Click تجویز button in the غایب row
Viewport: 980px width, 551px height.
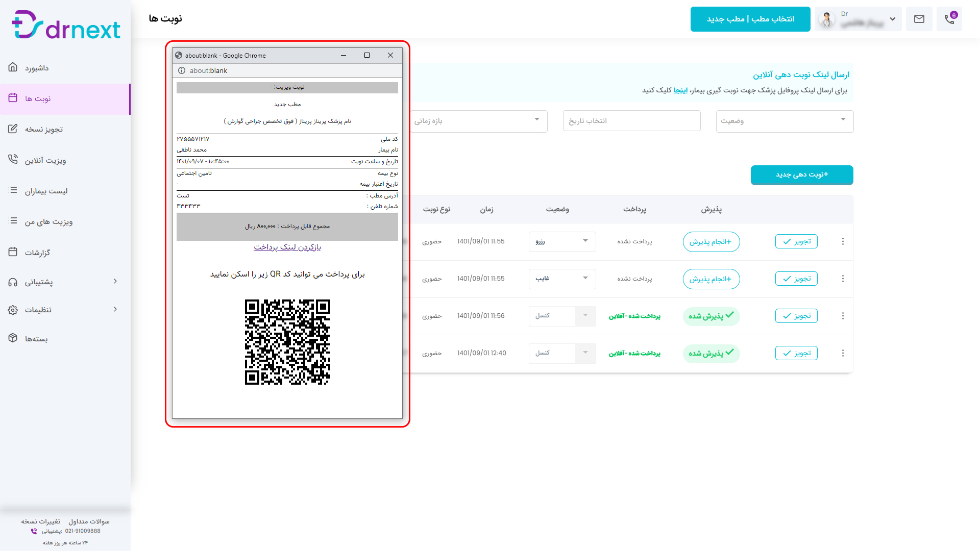coord(796,279)
